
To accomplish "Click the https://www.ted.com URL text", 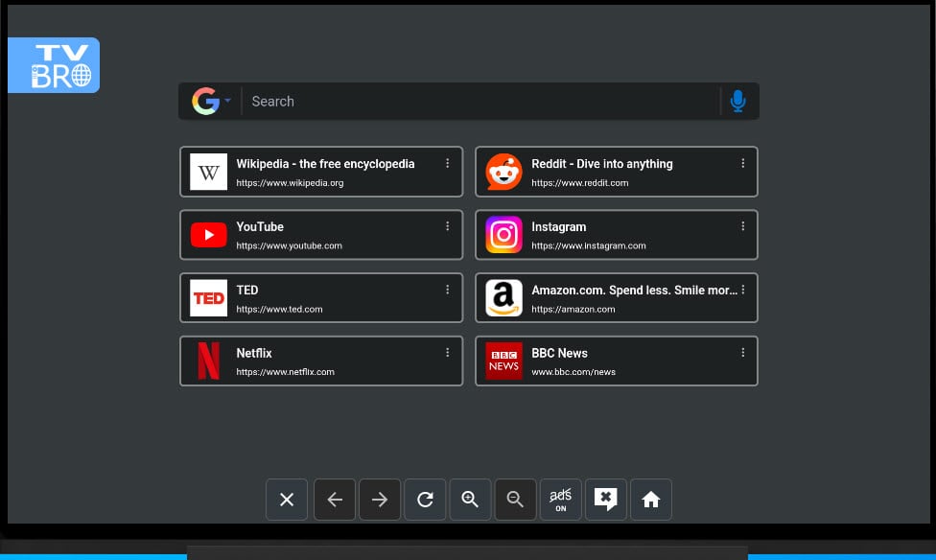I will pos(279,310).
